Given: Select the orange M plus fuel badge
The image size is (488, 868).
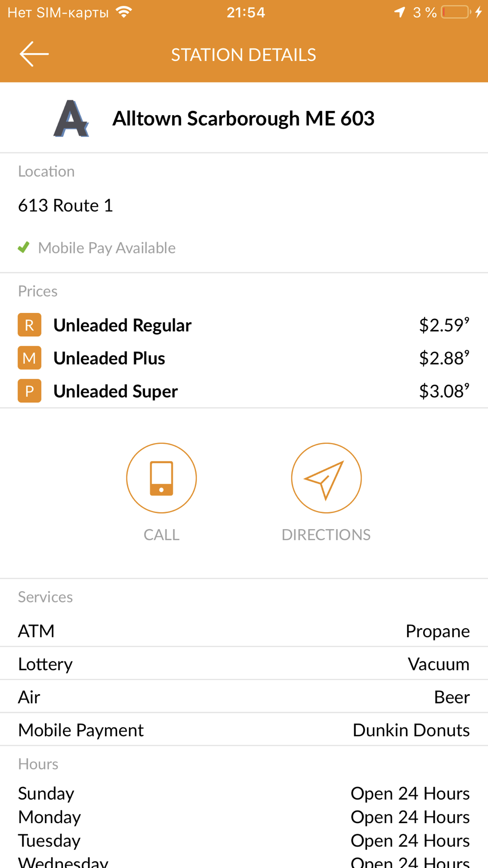Looking at the screenshot, I should [29, 358].
